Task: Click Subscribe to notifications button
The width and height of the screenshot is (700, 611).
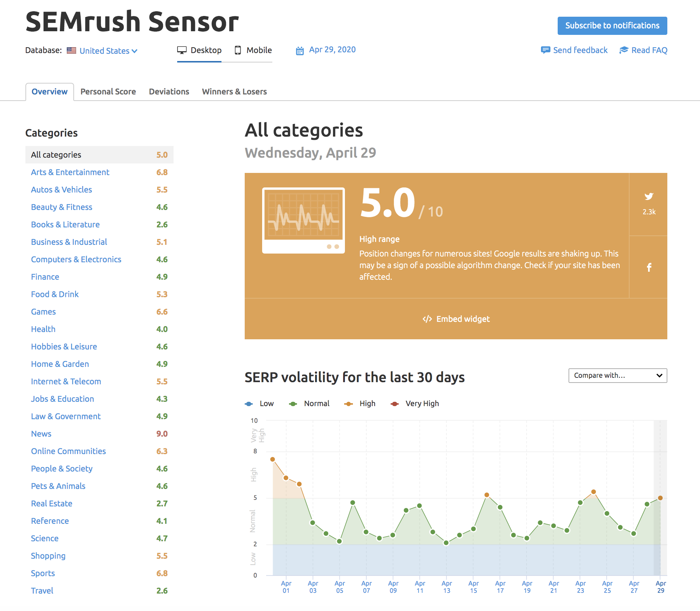Action: tap(612, 26)
